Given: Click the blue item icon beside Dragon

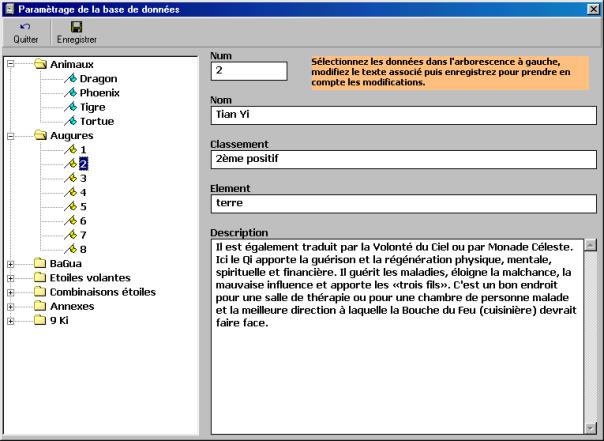Looking at the screenshot, I should (70, 79).
